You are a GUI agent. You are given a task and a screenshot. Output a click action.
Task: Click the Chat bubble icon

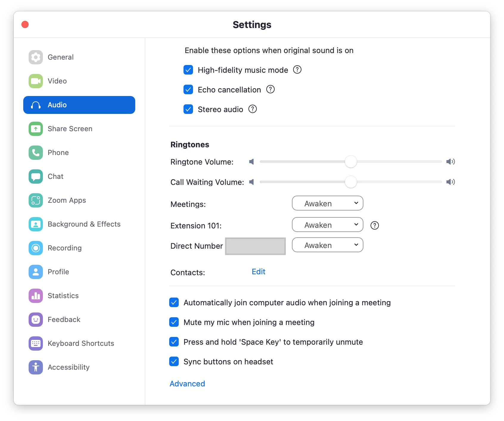pyautogui.click(x=36, y=177)
